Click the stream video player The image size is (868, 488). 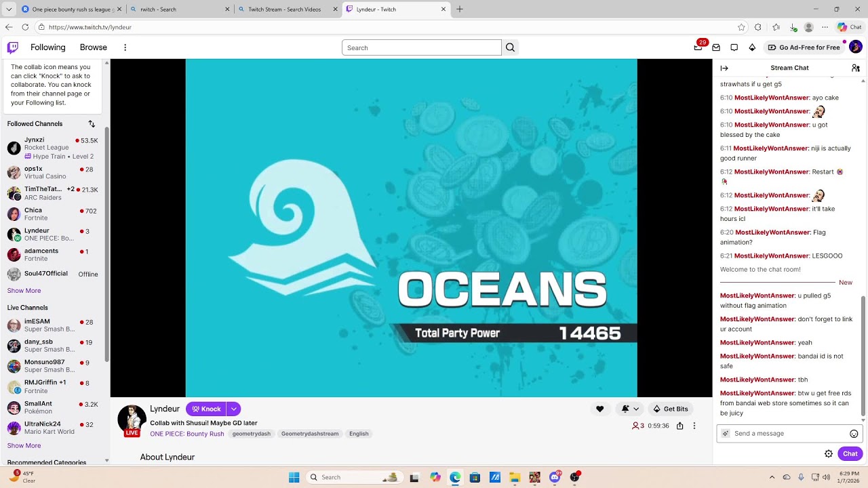411,228
